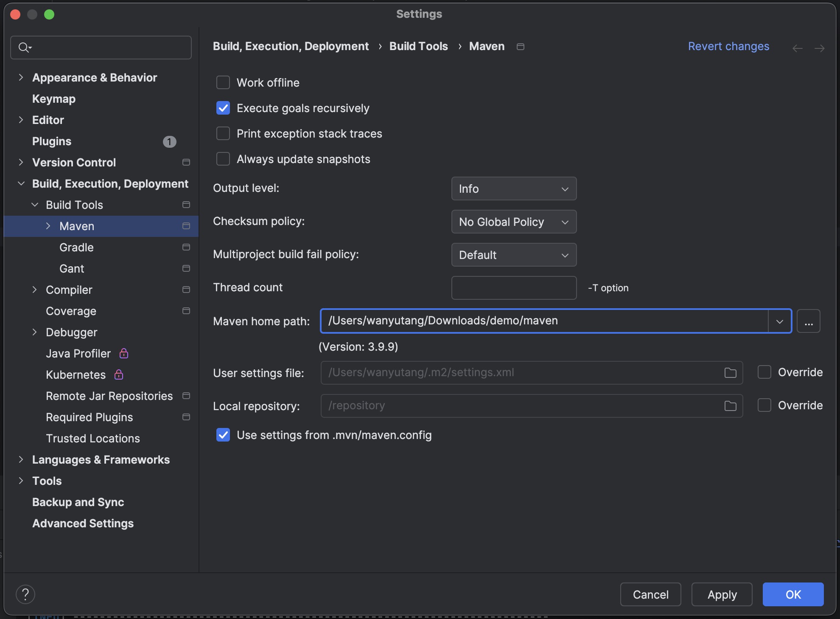Click the project icon beside Gant

pos(186,268)
